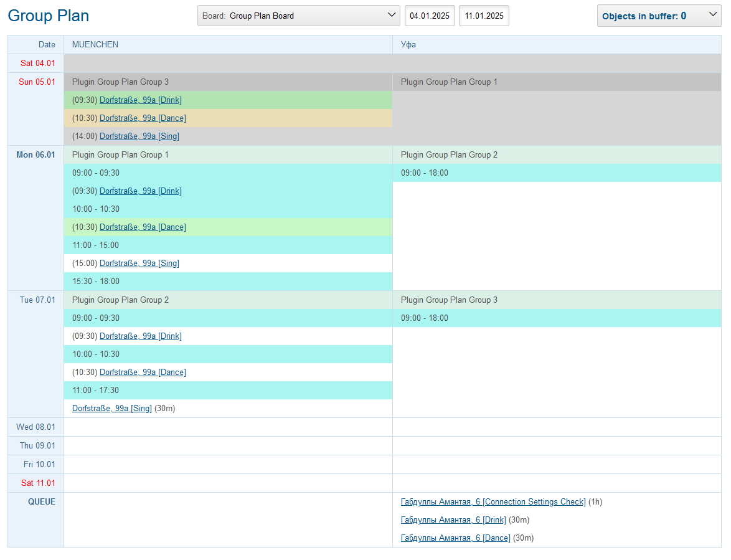This screenshot has height=560, width=731.
Task: Select Tuesday's free slot 11:00 - 17:30
Action: click(x=95, y=391)
